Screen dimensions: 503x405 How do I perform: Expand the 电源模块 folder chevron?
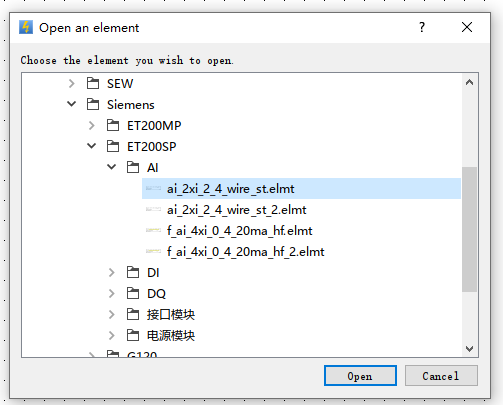(111, 336)
